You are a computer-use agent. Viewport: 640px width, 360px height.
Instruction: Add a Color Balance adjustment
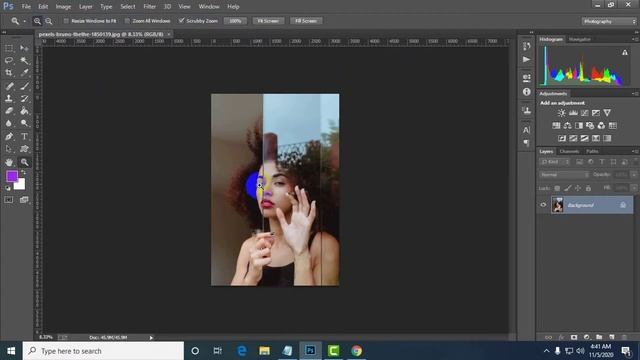click(x=567, y=126)
